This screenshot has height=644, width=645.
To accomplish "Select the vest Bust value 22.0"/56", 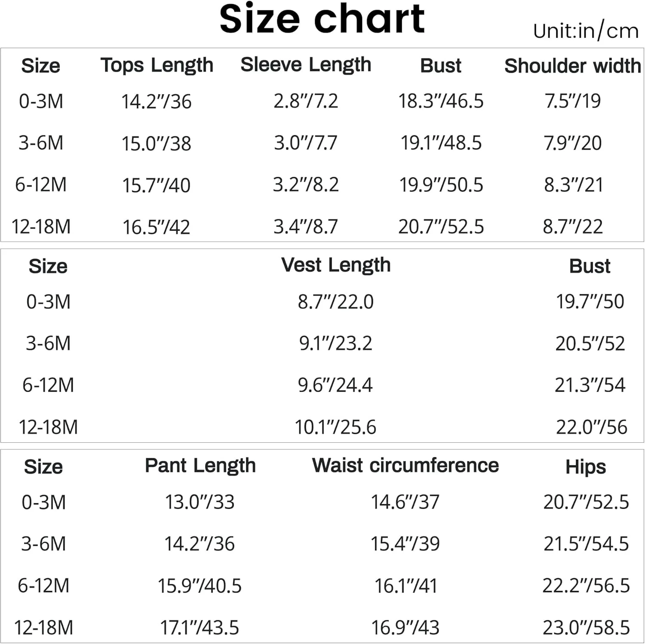I will click(591, 427).
